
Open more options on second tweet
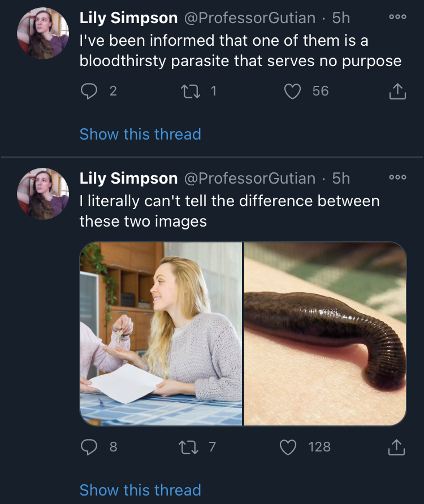tap(397, 177)
